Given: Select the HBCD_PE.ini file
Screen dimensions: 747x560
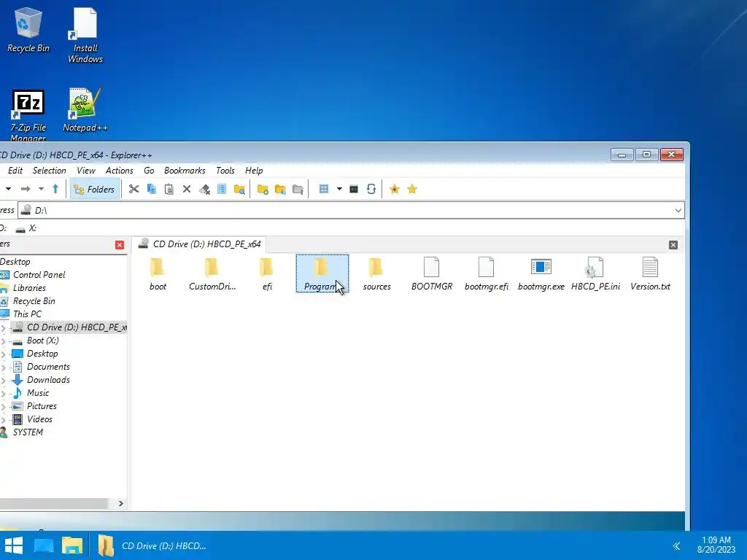Looking at the screenshot, I should pos(595,274).
